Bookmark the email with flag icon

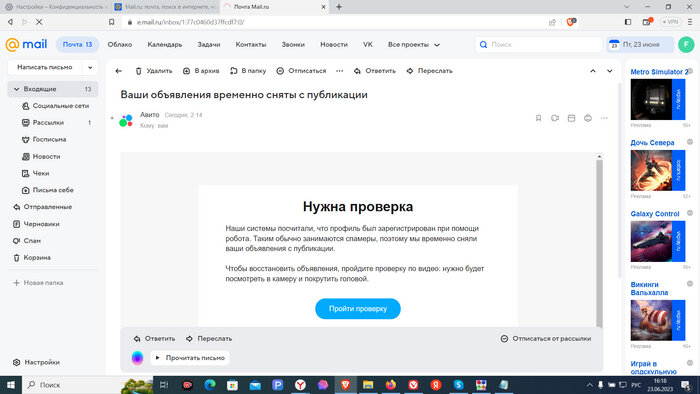[538, 118]
